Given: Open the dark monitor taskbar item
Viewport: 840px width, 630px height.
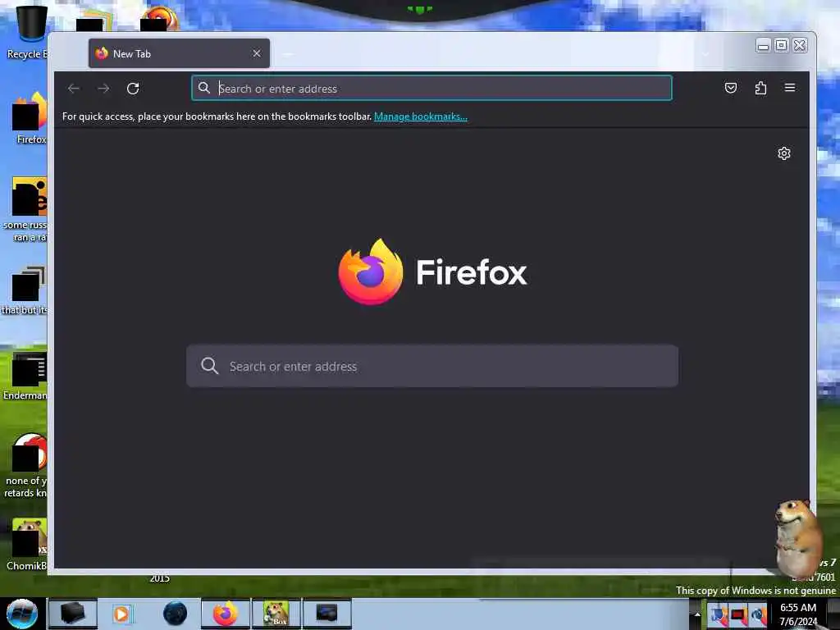Looking at the screenshot, I should click(327, 614).
